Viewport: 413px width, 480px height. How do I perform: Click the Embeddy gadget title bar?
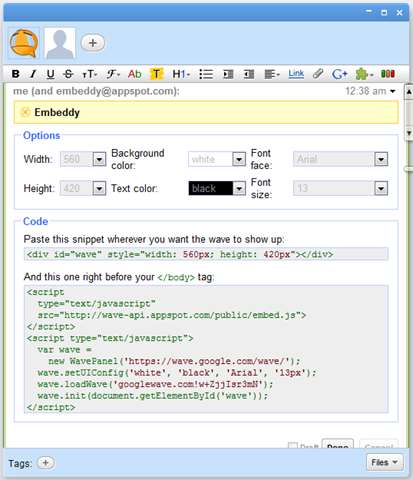point(206,112)
